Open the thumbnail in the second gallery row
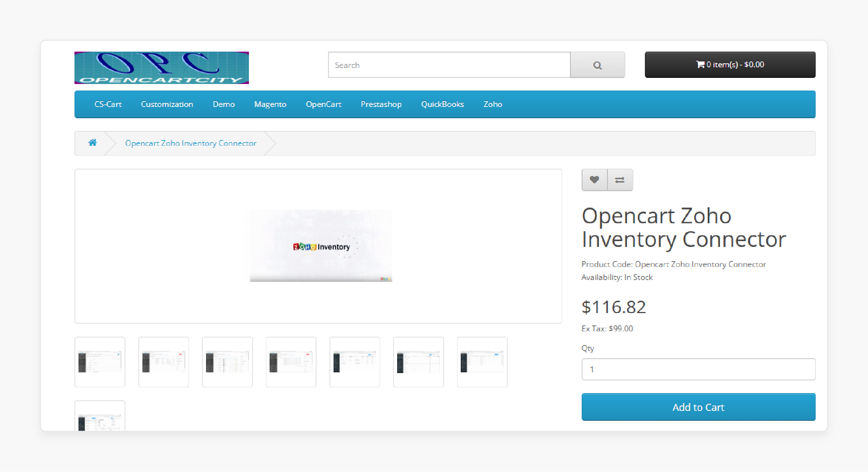Viewport: 868px width, 472px height. coord(100,416)
